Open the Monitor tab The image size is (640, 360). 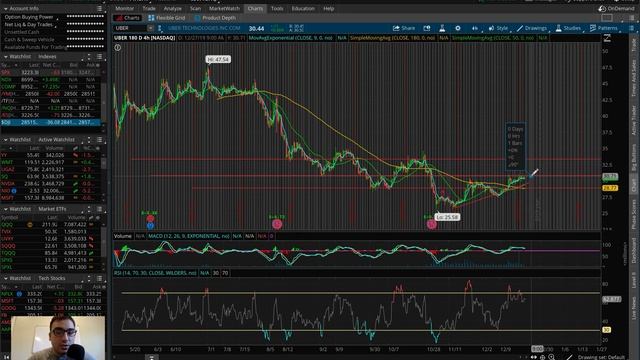pyautogui.click(x=124, y=9)
